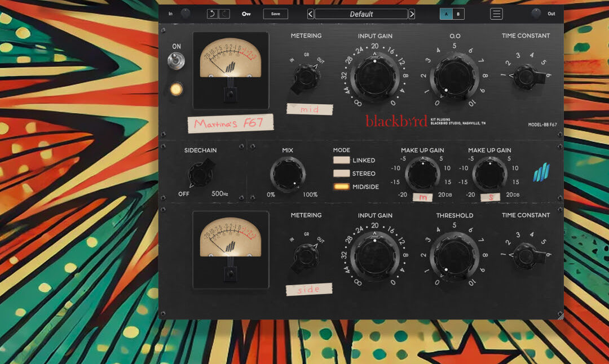The height and width of the screenshot is (364, 609).
Task: Click the side channel VU meter
Action: [x=231, y=250]
